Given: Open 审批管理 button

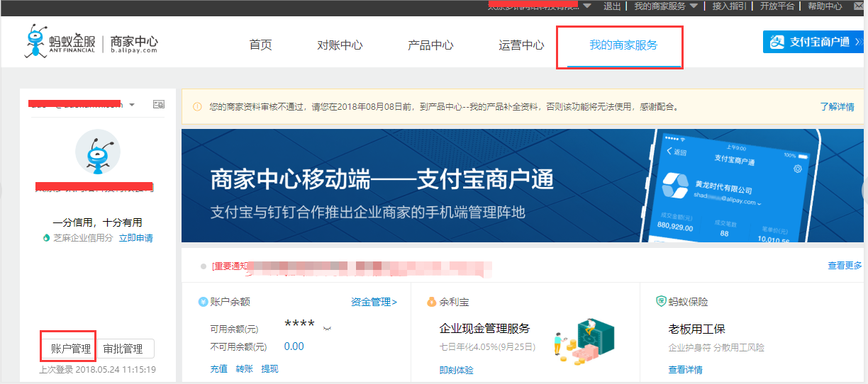Looking at the screenshot, I should [123, 349].
